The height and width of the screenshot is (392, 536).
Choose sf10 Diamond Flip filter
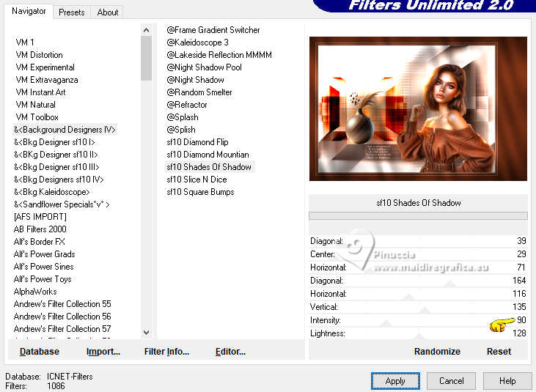pyautogui.click(x=197, y=142)
